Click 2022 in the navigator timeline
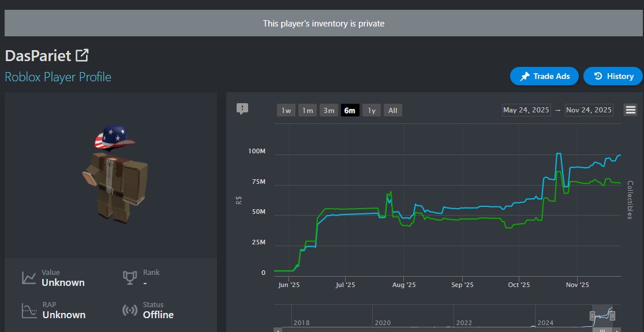This screenshot has width=644, height=332. click(x=464, y=323)
